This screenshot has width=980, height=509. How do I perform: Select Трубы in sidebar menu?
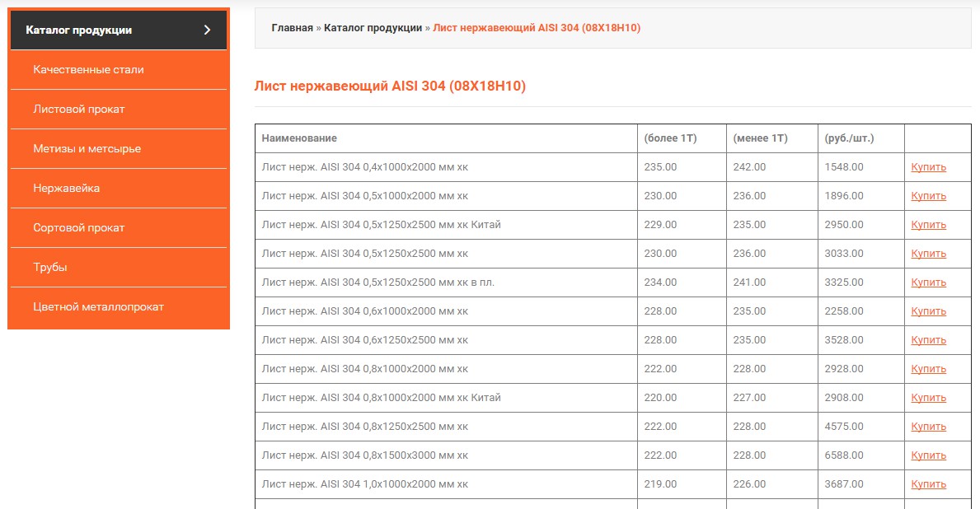50,268
